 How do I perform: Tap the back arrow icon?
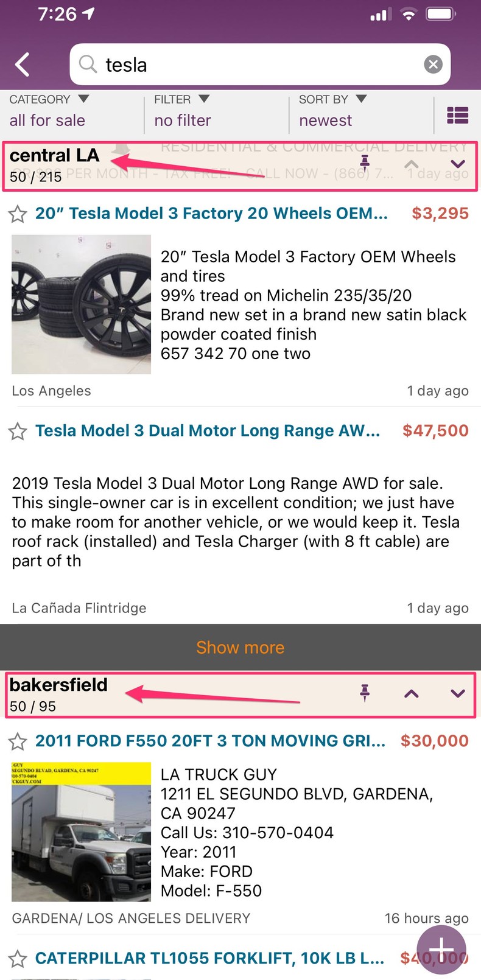point(23,65)
